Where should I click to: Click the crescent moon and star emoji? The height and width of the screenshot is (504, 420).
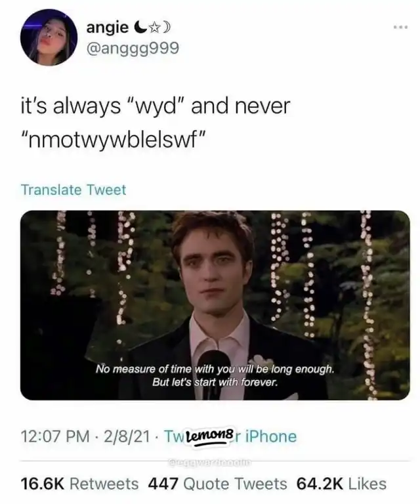[151, 28]
